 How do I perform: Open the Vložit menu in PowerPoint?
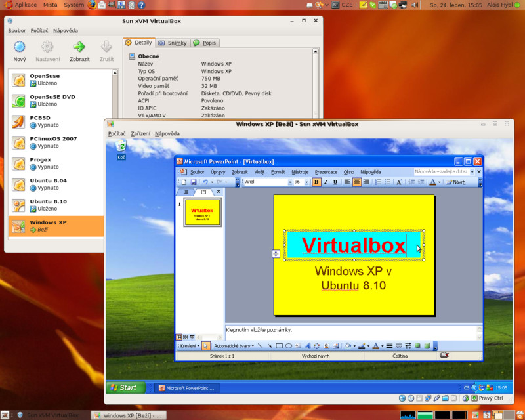point(259,172)
